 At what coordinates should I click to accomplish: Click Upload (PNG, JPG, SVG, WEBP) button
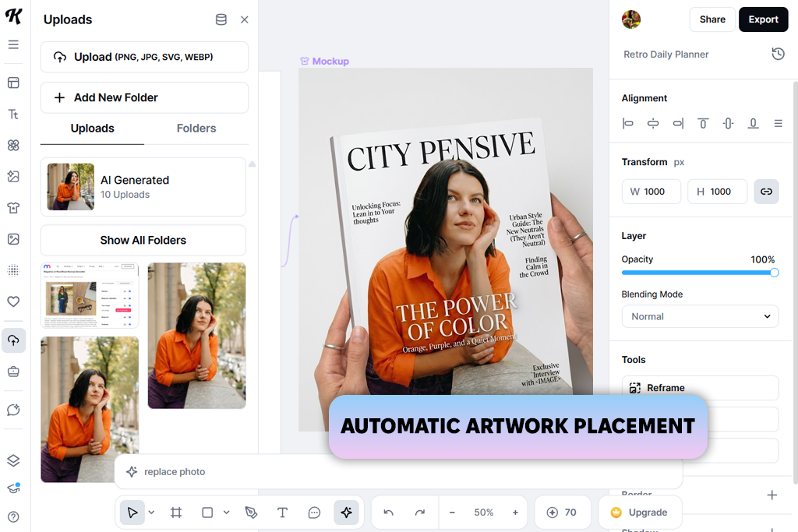point(144,57)
